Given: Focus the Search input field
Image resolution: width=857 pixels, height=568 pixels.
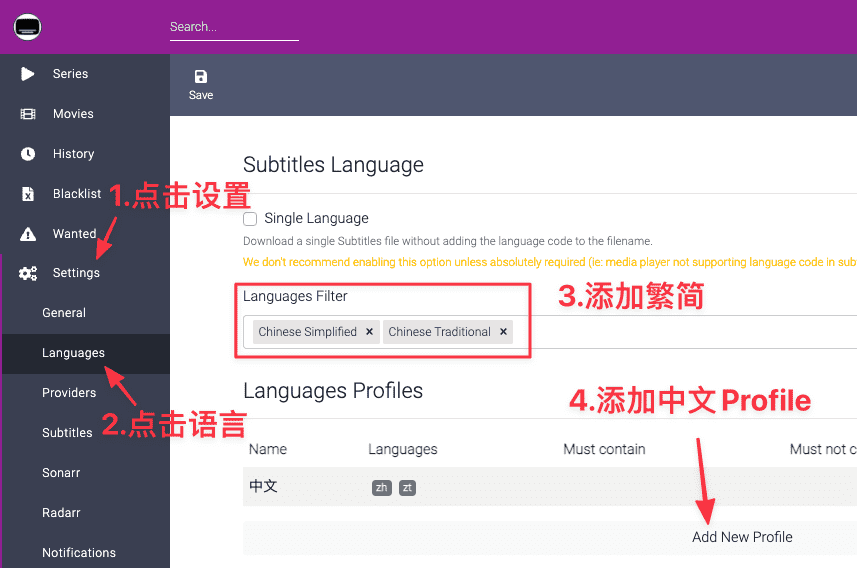Looking at the screenshot, I should tap(234, 27).
